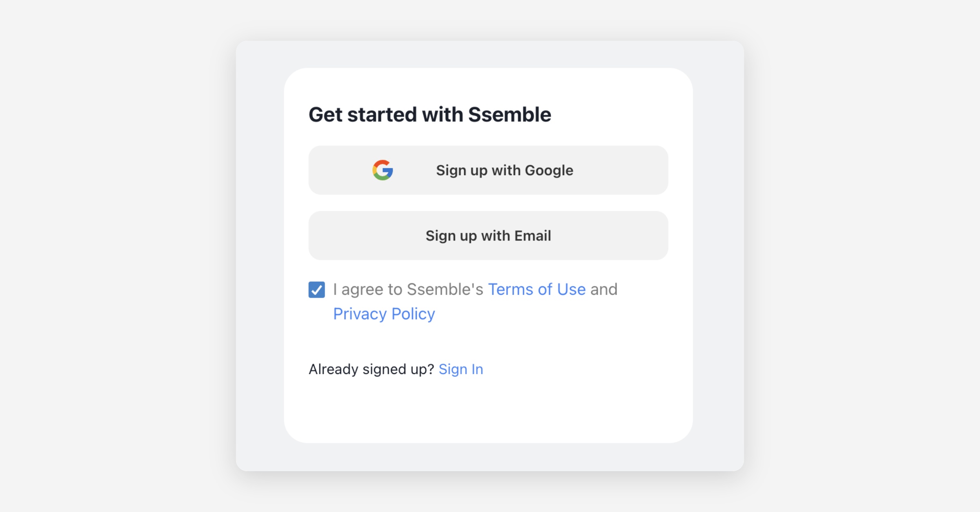
Task: Click the word "Terms" in the blue link
Action: (x=510, y=289)
